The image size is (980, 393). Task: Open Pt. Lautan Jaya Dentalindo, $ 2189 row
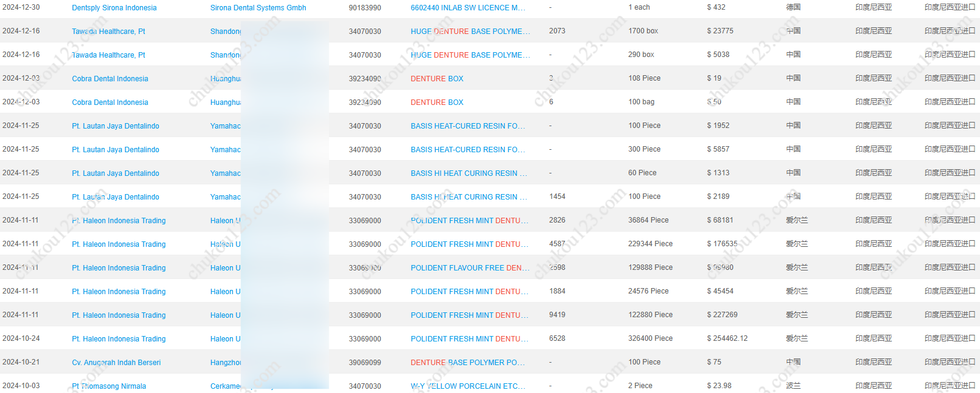pyautogui.click(x=115, y=197)
